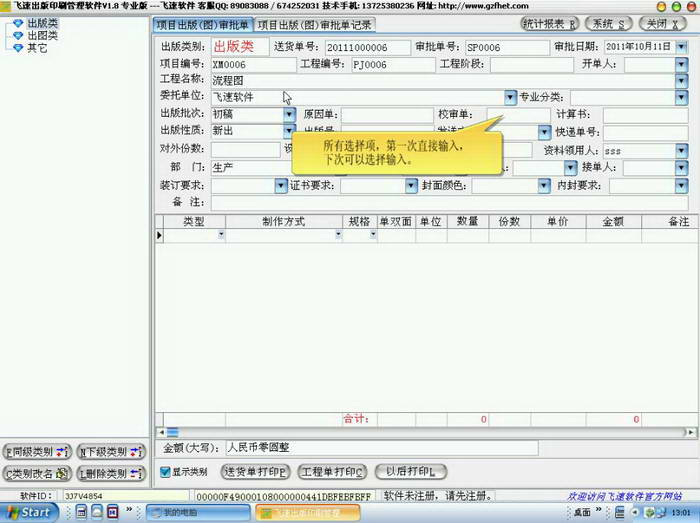Click the 删除类别 delete category button
The image size is (700, 523).
tap(115, 473)
